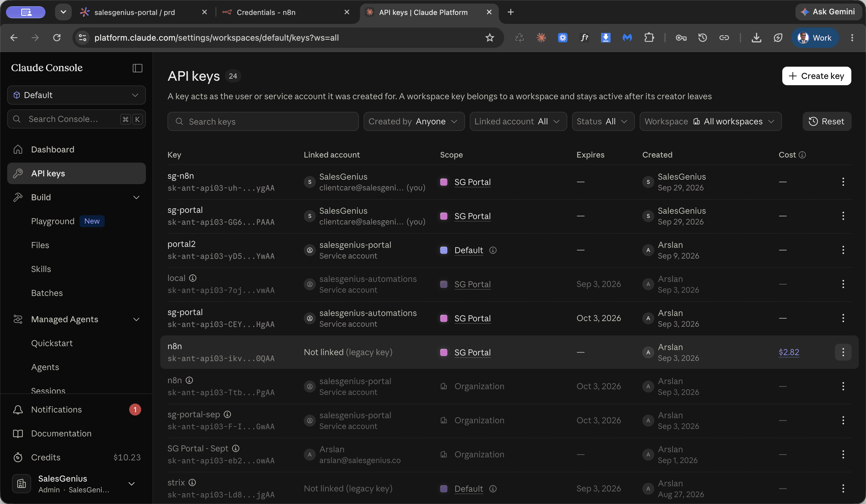Open the Documentation book icon
This screenshot has height=504, width=866.
(18, 433)
